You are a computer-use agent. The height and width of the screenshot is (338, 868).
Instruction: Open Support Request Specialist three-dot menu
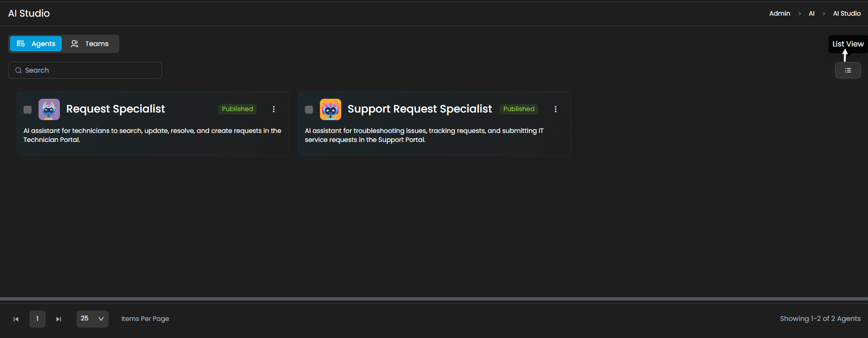555,109
